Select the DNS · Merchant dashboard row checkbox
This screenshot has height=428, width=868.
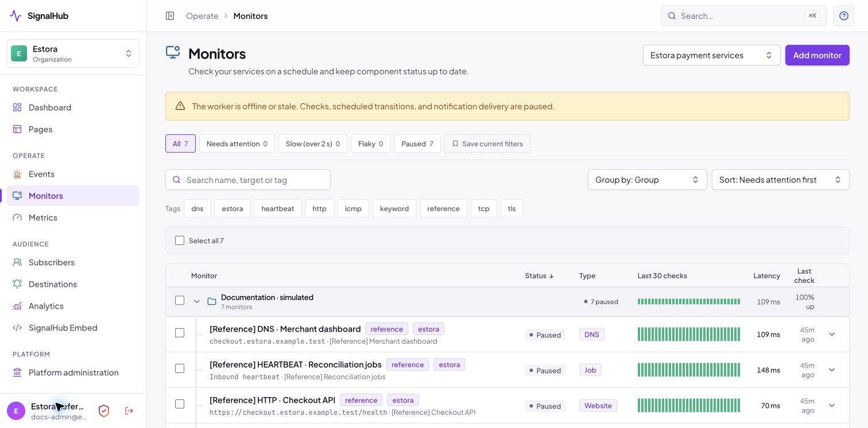tap(180, 333)
